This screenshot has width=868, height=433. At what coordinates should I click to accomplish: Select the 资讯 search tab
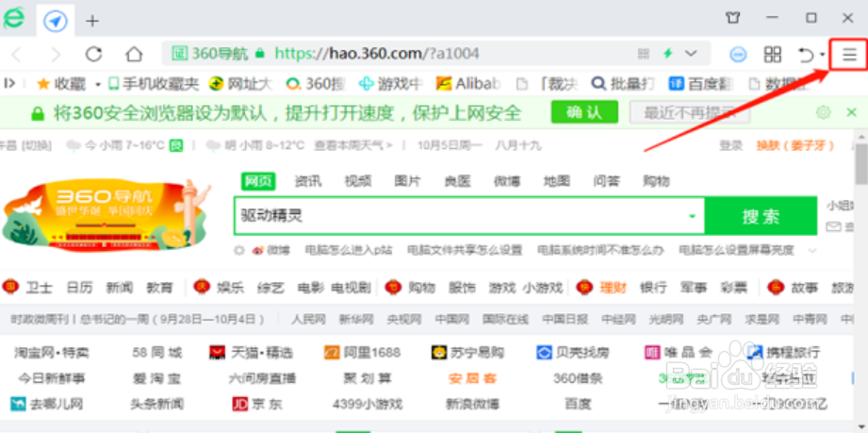(x=308, y=181)
